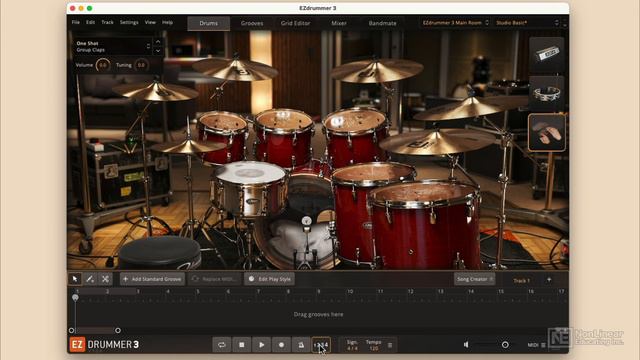Image resolution: width=640 pixels, height=360 pixels.
Task: Stop playback in transport bar
Action: (242, 345)
